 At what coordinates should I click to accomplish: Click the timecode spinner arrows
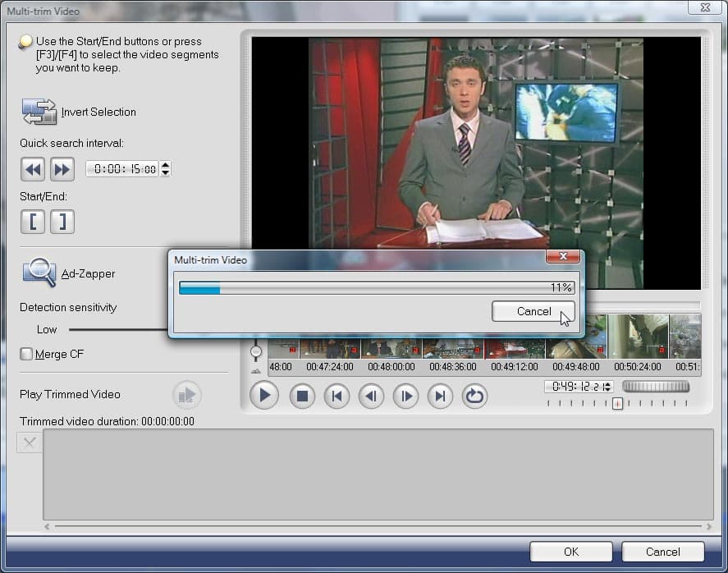pyautogui.click(x=607, y=387)
